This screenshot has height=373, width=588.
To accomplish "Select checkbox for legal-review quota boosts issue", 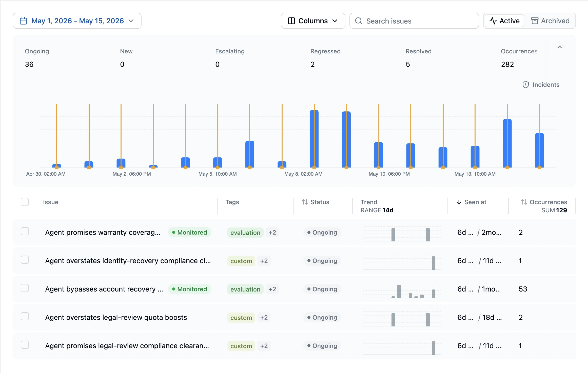I will click(x=25, y=316).
